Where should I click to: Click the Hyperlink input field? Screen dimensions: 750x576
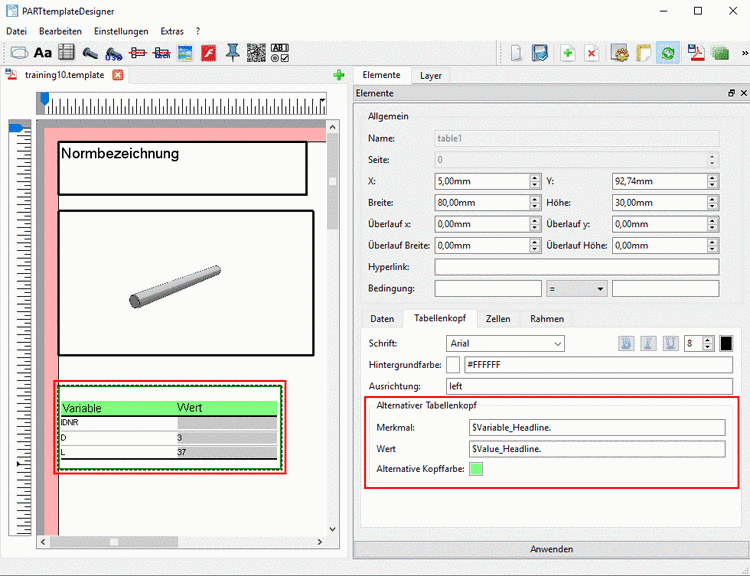576,267
